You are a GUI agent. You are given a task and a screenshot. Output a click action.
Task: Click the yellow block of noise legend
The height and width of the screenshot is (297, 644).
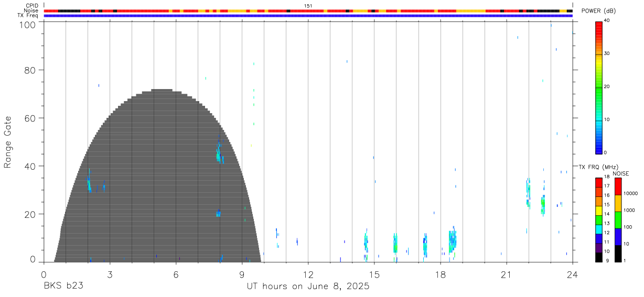618,203
